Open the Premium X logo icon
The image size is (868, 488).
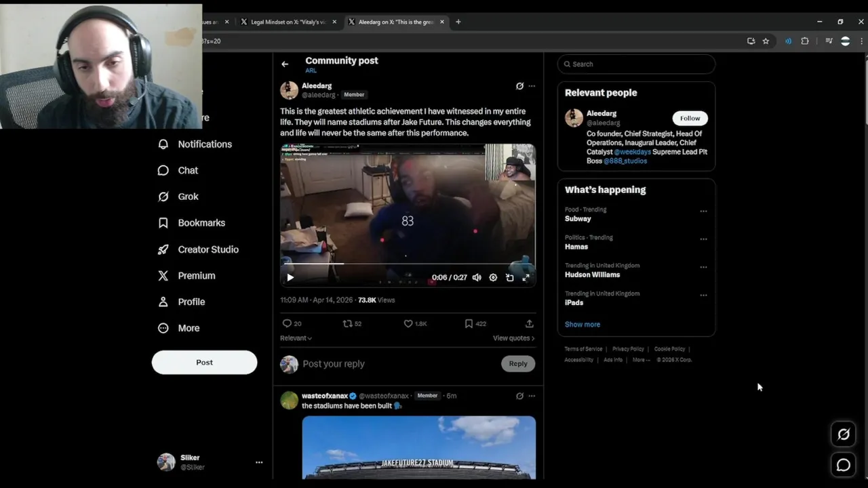[x=163, y=276]
